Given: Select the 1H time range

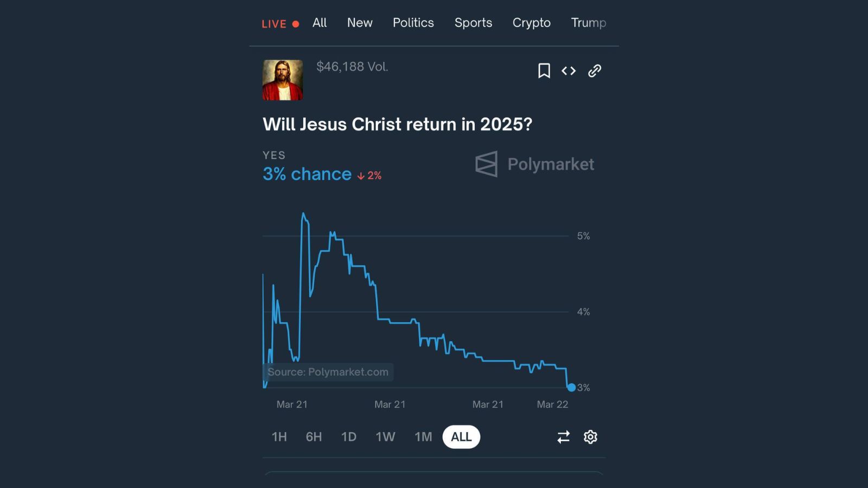Looking at the screenshot, I should (x=279, y=437).
